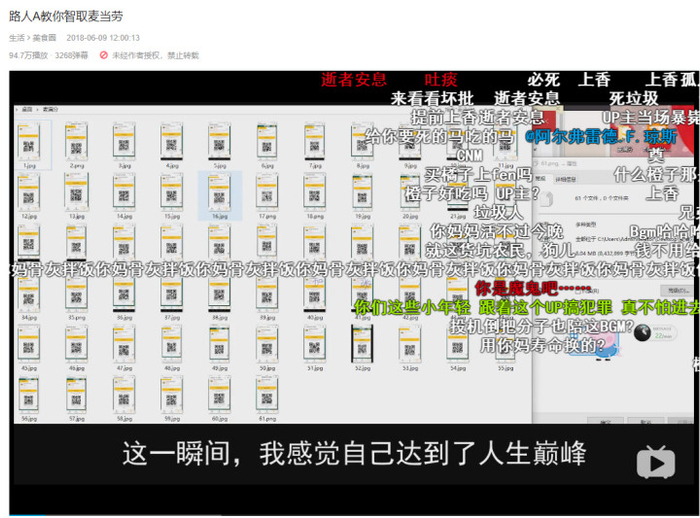This screenshot has width=700, height=518.
Task: Select the 2.png file thumbnail
Action: pos(76,143)
